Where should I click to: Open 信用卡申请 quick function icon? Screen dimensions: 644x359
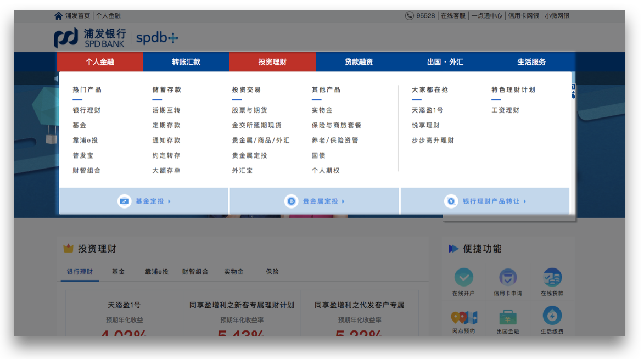[507, 278]
